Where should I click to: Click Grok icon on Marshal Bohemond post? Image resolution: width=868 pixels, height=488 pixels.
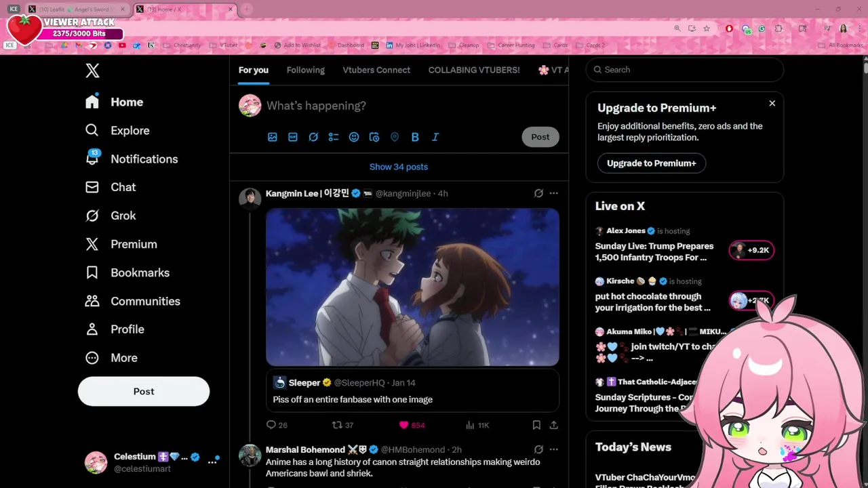[x=538, y=449]
